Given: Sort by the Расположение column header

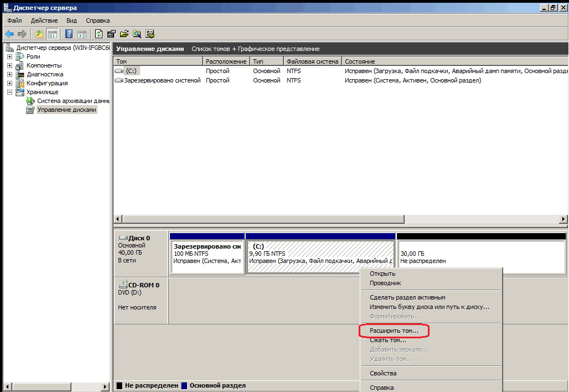Looking at the screenshot, I should pyautogui.click(x=226, y=61).
